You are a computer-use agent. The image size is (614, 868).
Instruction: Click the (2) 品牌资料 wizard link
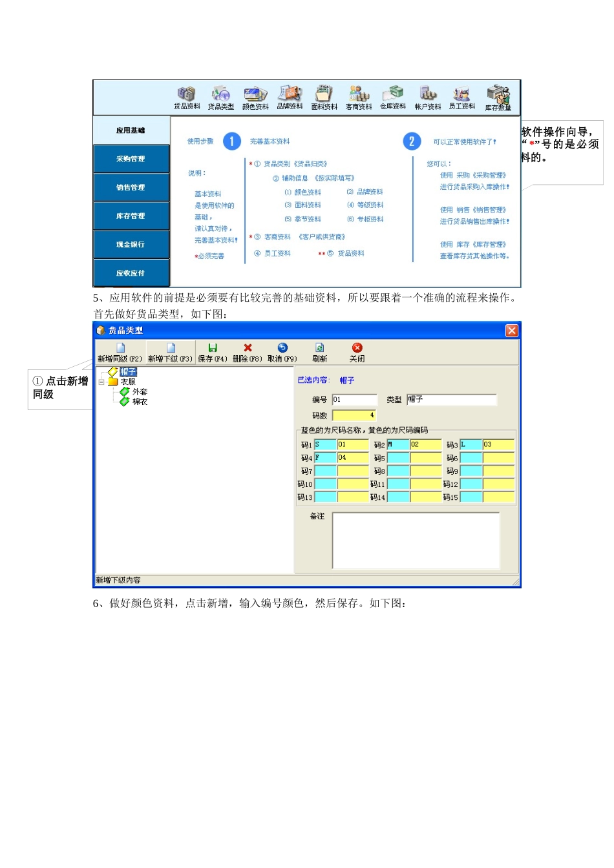[365, 192]
